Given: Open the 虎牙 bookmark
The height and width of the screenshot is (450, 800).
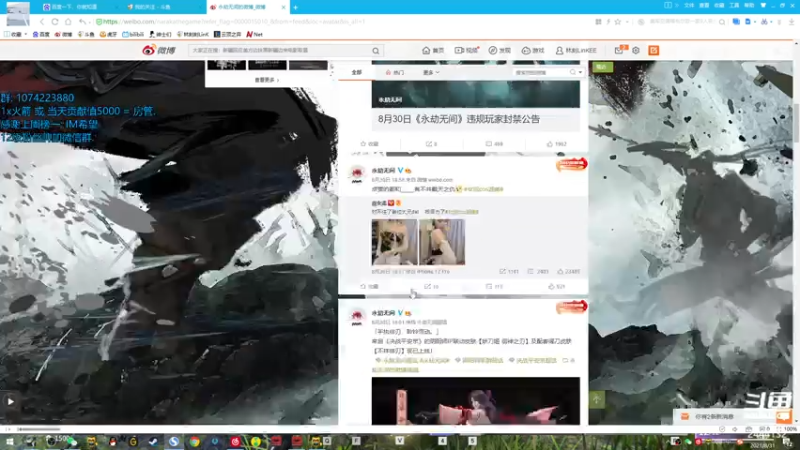Looking at the screenshot, I should tap(108, 34).
